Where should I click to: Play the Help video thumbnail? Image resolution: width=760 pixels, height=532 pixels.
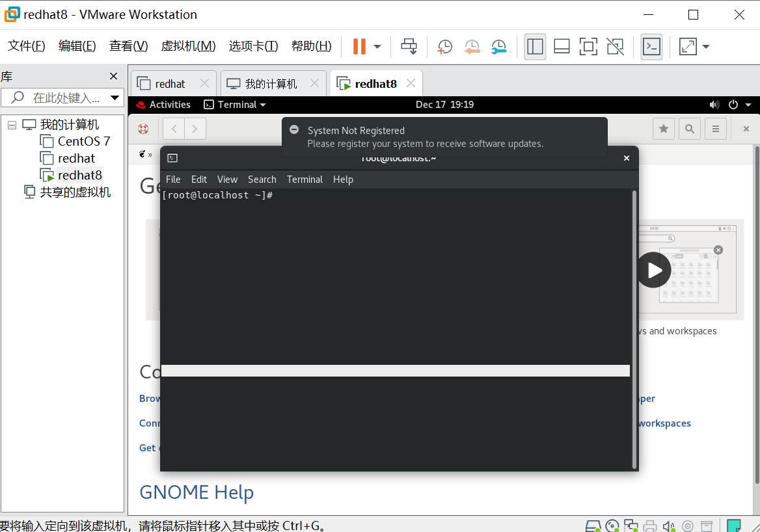point(653,271)
